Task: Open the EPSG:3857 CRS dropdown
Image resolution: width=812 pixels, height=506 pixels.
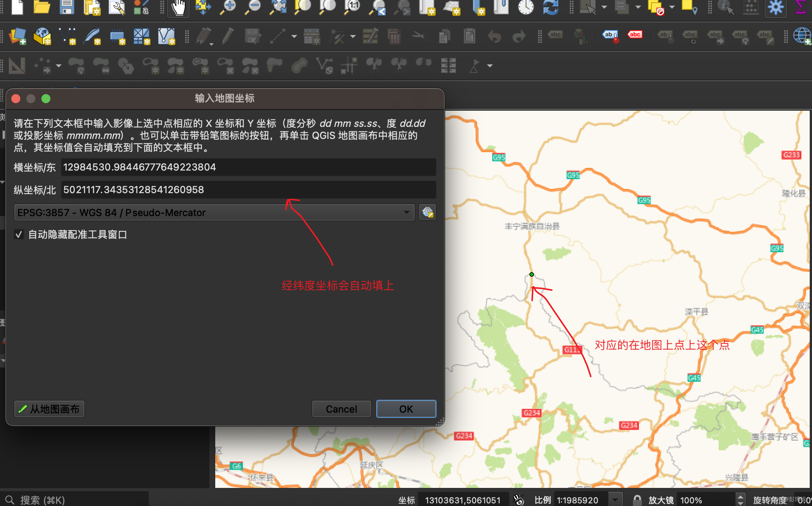Action: [x=214, y=212]
